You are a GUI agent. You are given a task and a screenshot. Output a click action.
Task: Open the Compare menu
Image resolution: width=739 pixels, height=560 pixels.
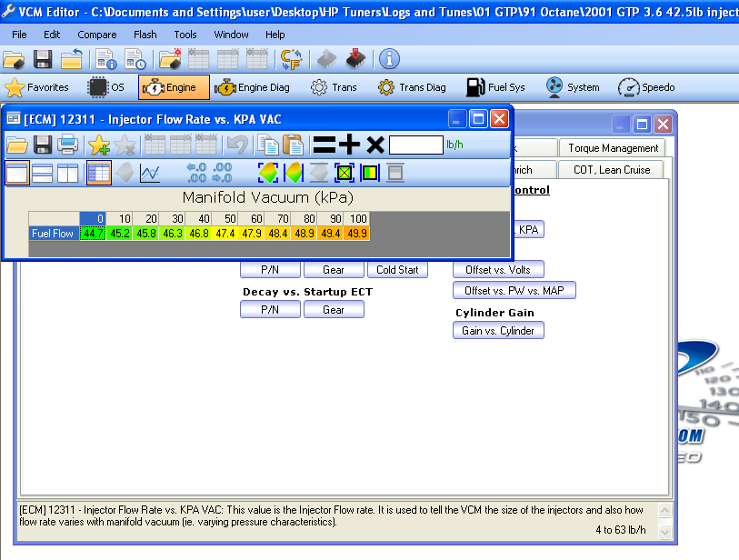97,35
